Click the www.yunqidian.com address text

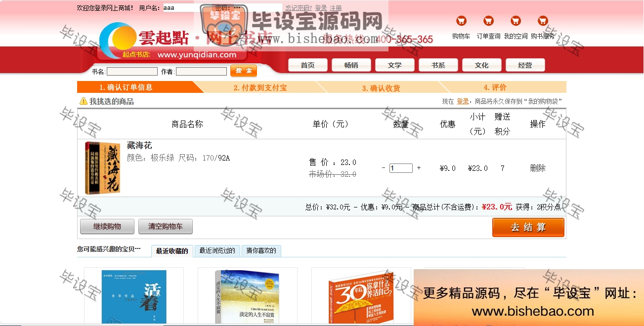point(197,55)
